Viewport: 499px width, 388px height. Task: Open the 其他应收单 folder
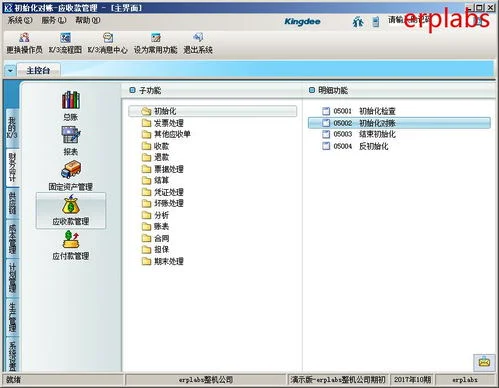pos(166,134)
